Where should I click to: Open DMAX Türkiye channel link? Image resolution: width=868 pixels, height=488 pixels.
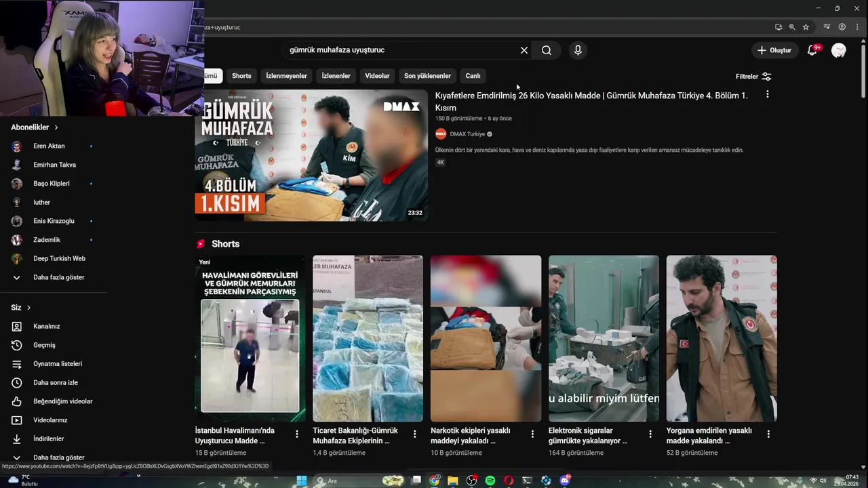tap(467, 134)
